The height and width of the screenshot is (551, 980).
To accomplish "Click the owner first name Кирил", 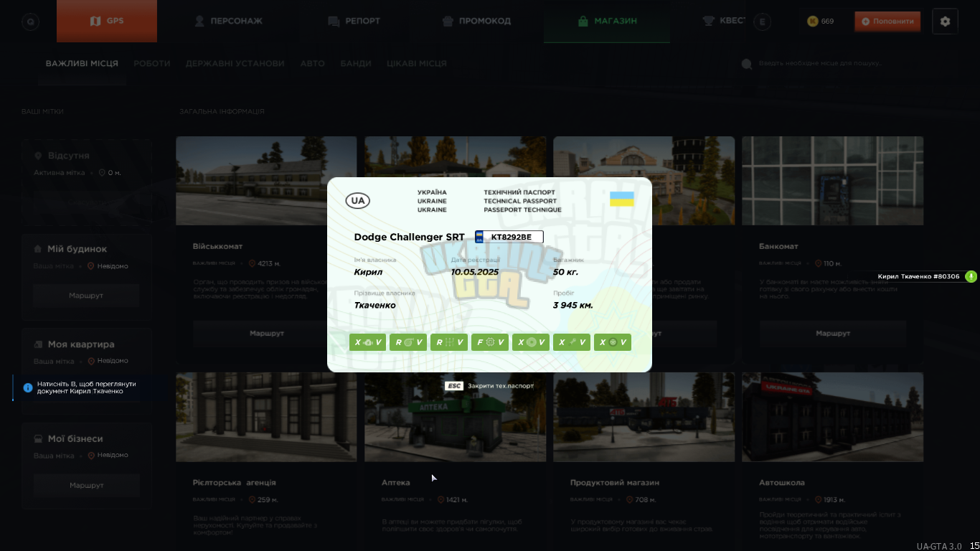I will (x=368, y=273).
